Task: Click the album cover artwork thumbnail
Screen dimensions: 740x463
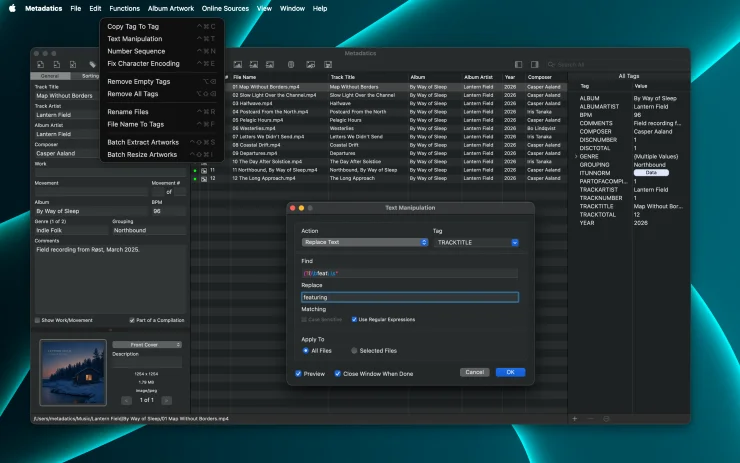Action: tap(73, 373)
